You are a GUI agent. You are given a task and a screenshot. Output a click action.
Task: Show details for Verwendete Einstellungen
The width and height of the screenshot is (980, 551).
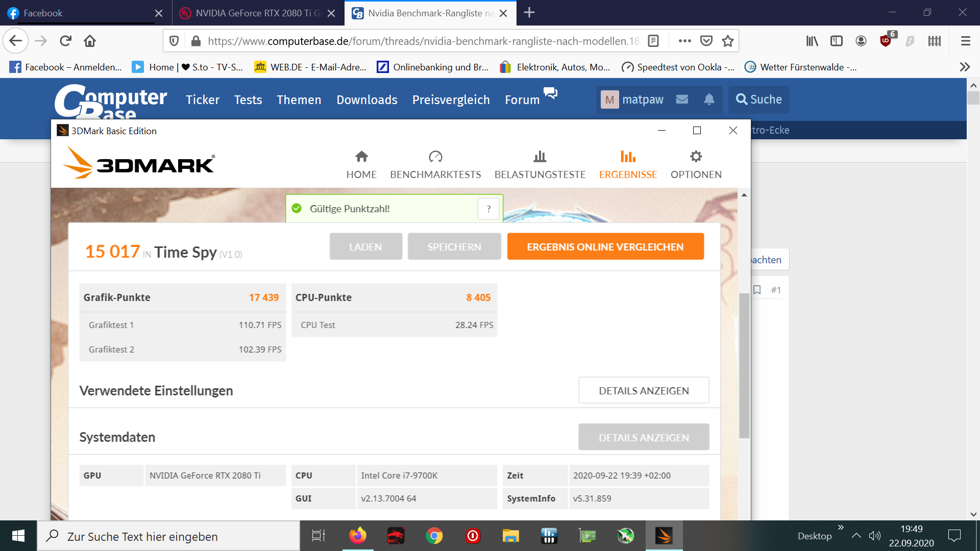[x=643, y=390]
